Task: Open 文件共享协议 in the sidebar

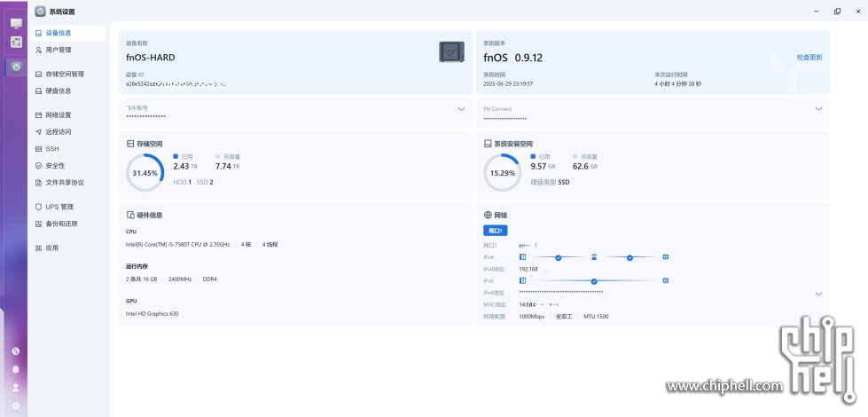Action: (68, 182)
